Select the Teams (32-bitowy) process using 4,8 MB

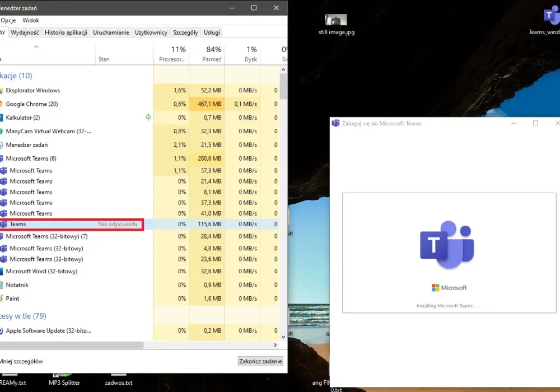(139, 249)
